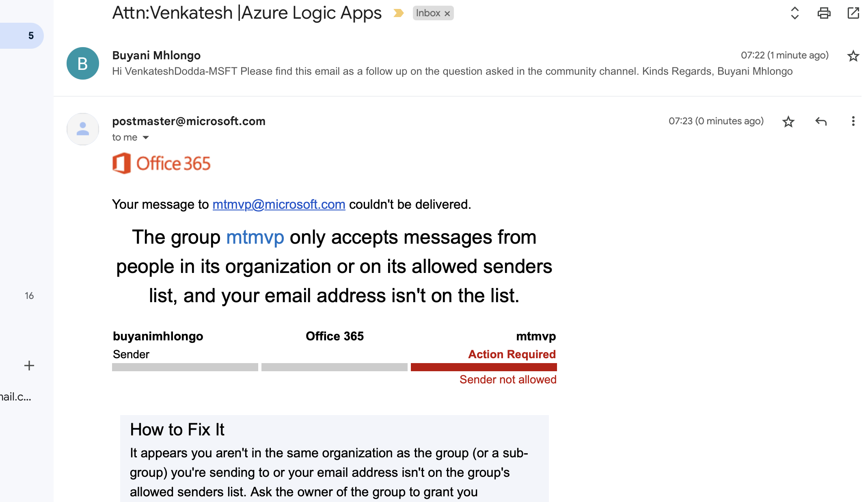
Task: Open the sidebar item with 5 unread
Action: click(x=22, y=36)
